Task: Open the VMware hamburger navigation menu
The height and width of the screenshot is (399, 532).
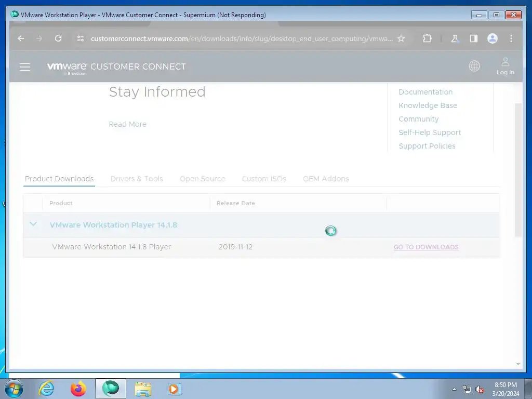Action: (x=25, y=67)
